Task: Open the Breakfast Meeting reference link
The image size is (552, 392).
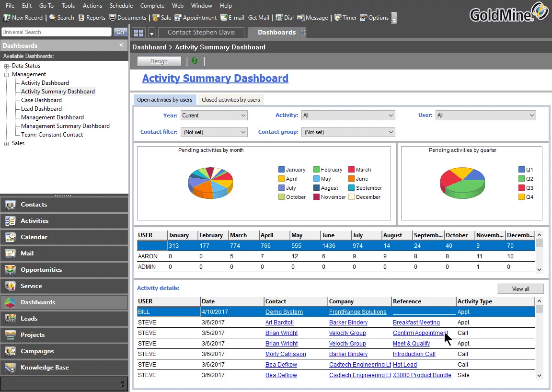Action: (416, 323)
